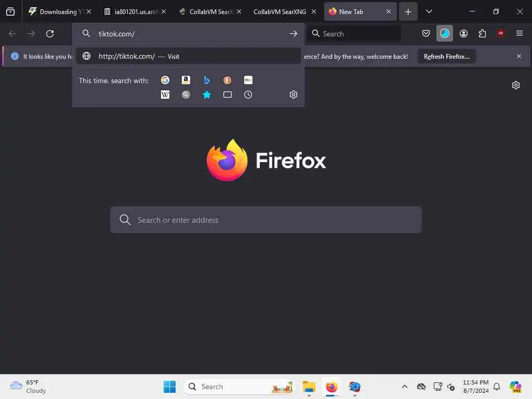The image size is (532, 399).
Task: Open the Firefox View icon
Action: 10,11
